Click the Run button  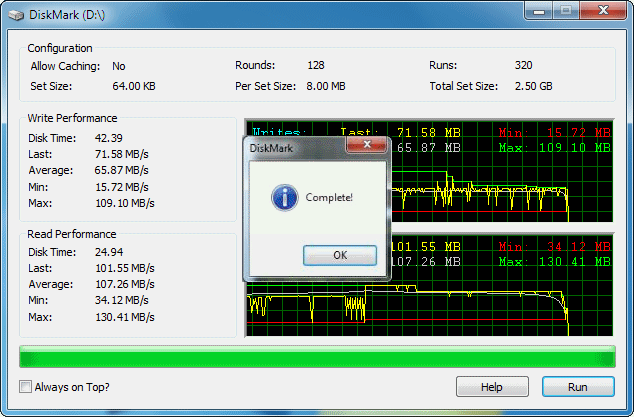point(578,387)
